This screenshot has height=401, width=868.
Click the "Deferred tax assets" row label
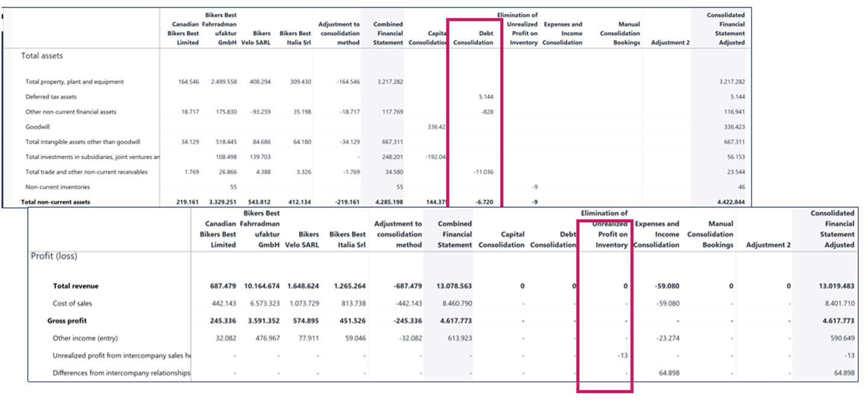(x=51, y=97)
